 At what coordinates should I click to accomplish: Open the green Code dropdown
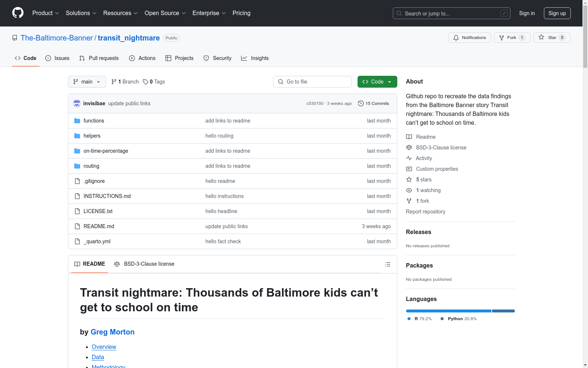coord(377,82)
